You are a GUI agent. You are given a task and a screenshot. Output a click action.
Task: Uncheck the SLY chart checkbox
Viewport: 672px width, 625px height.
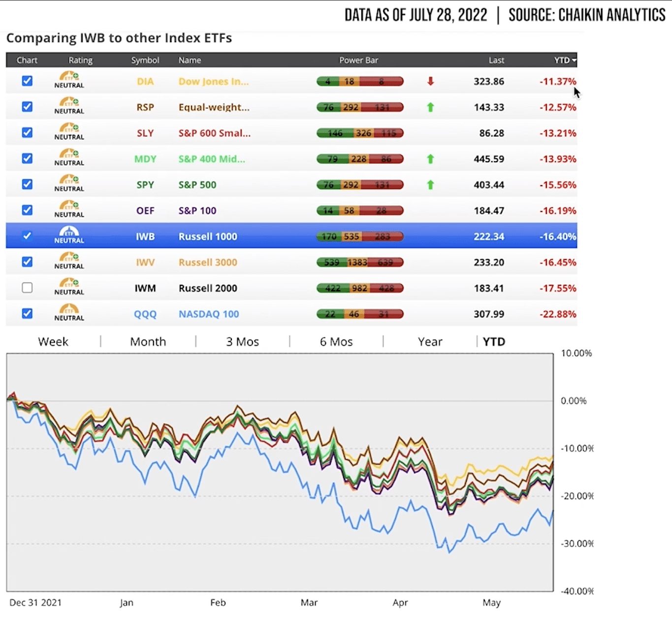click(x=27, y=132)
